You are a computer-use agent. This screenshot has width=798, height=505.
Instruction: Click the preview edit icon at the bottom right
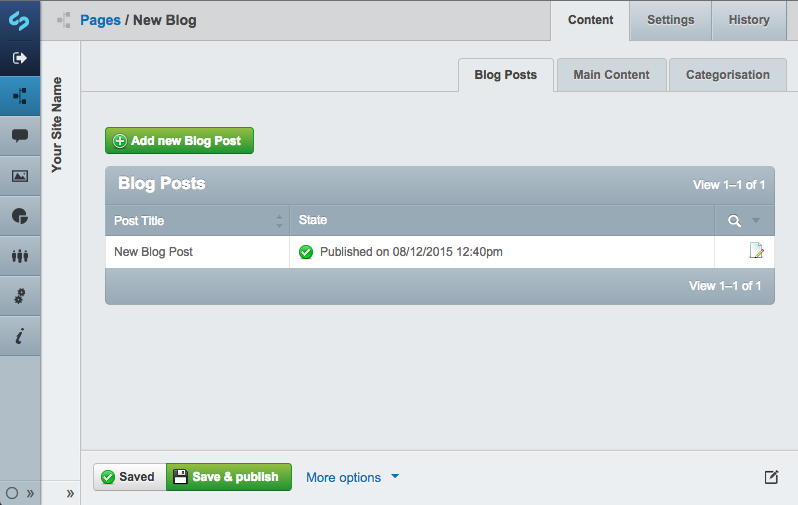[x=771, y=477]
